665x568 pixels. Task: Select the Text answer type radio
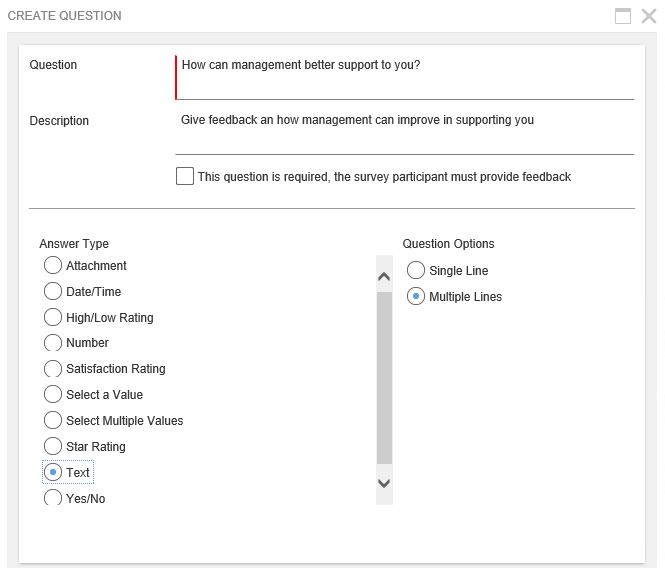(53, 473)
